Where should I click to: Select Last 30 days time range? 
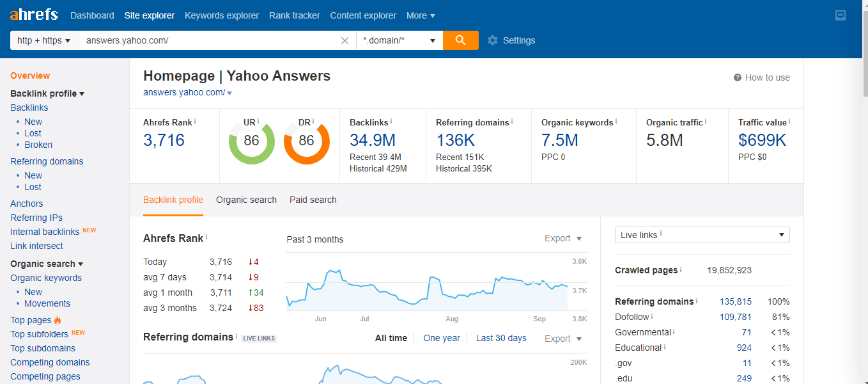[x=501, y=338]
